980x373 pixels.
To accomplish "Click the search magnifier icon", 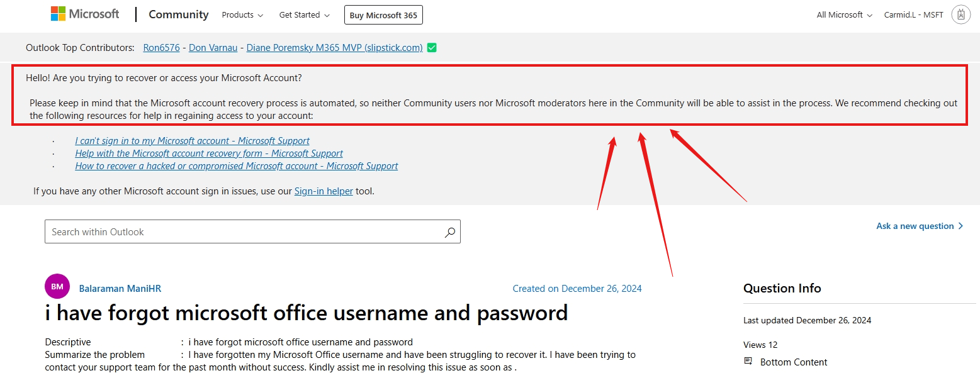I will click(x=450, y=232).
